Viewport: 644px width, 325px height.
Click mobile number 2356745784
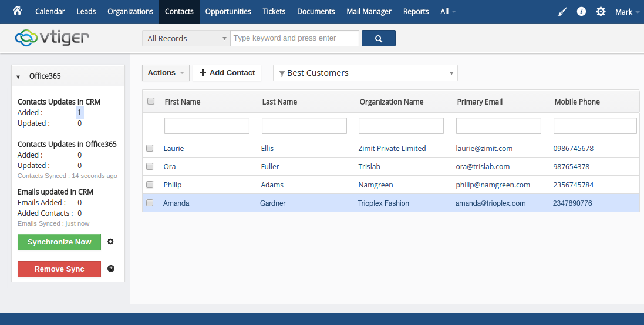pos(574,185)
